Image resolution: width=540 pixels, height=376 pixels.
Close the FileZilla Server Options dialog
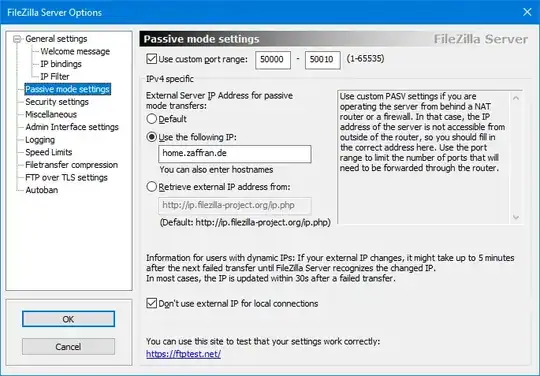click(x=527, y=12)
